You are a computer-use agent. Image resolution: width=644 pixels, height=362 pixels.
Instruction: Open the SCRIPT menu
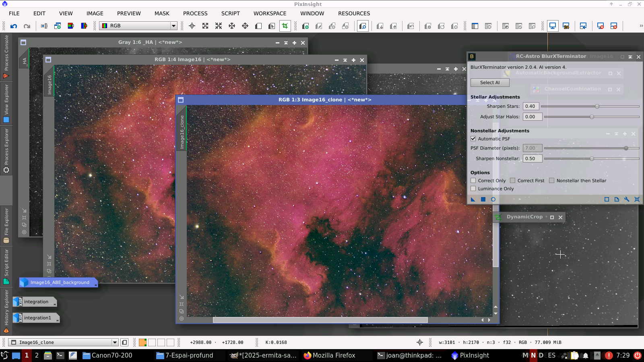pos(230,13)
